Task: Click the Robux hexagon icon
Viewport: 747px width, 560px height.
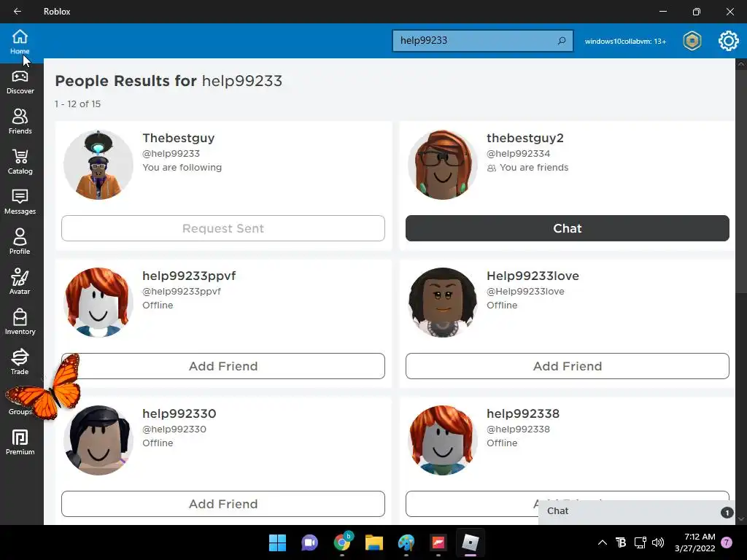Action: pyautogui.click(x=692, y=41)
